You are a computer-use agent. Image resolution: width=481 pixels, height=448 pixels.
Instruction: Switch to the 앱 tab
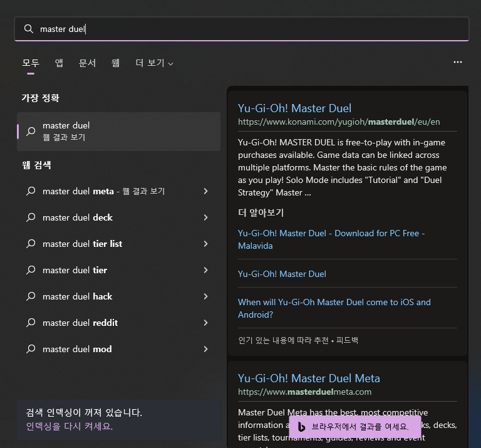click(x=59, y=63)
